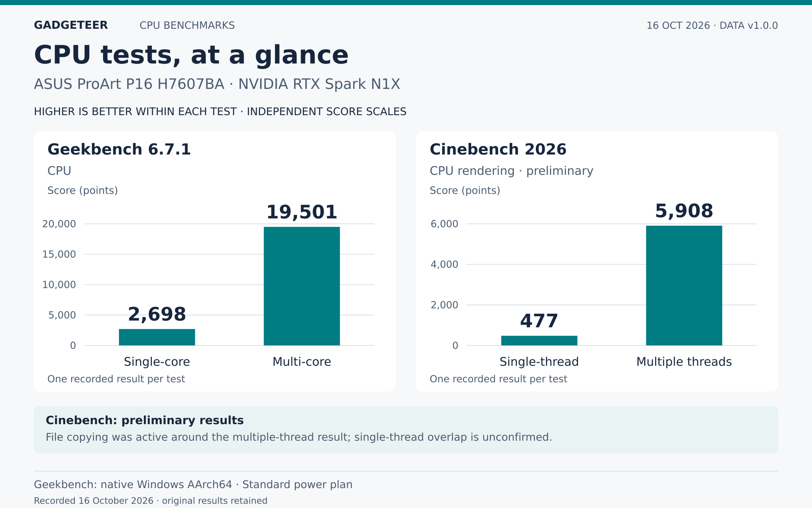
Task: Click the 'Cinebench: preliminary results' note heading
Action: click(145, 420)
